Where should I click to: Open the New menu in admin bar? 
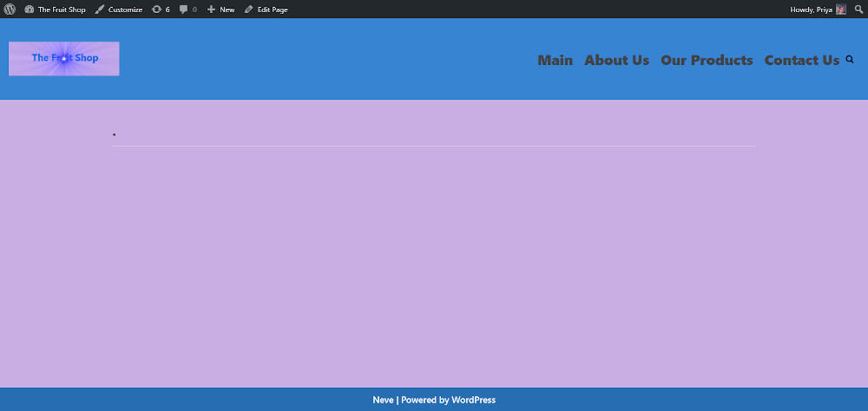(227, 10)
